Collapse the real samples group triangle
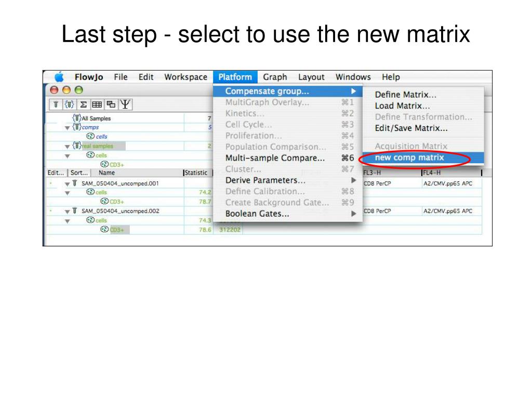 (67, 147)
